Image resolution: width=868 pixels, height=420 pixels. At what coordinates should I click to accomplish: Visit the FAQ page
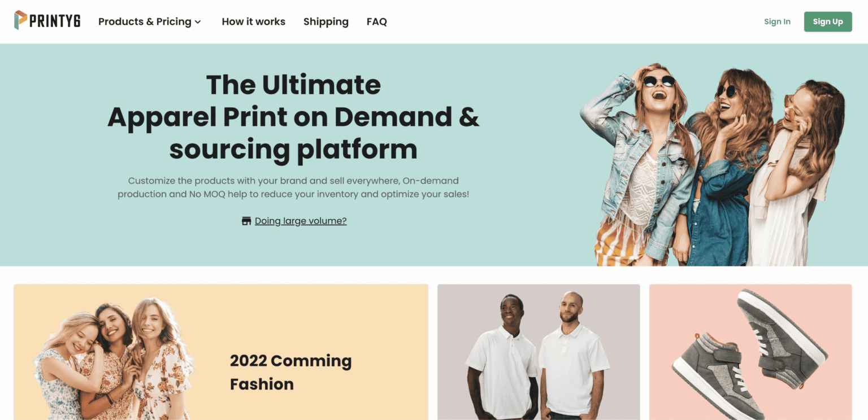376,21
